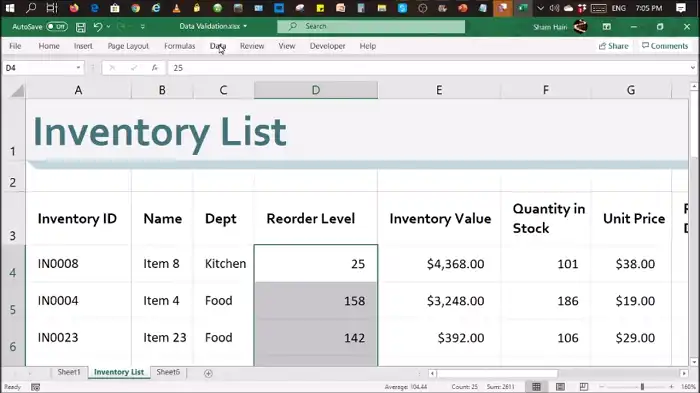Click the formula bar showing 25
This screenshot has width=700, height=393.
pos(428,68)
